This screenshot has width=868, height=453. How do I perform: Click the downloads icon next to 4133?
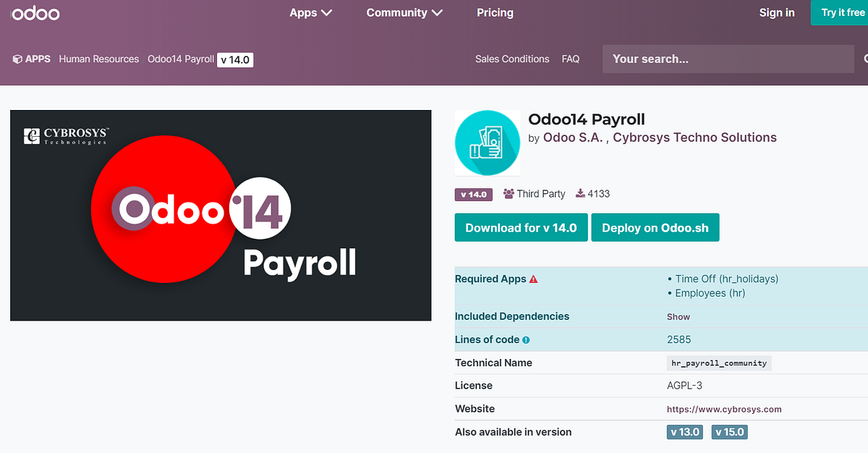coord(579,193)
